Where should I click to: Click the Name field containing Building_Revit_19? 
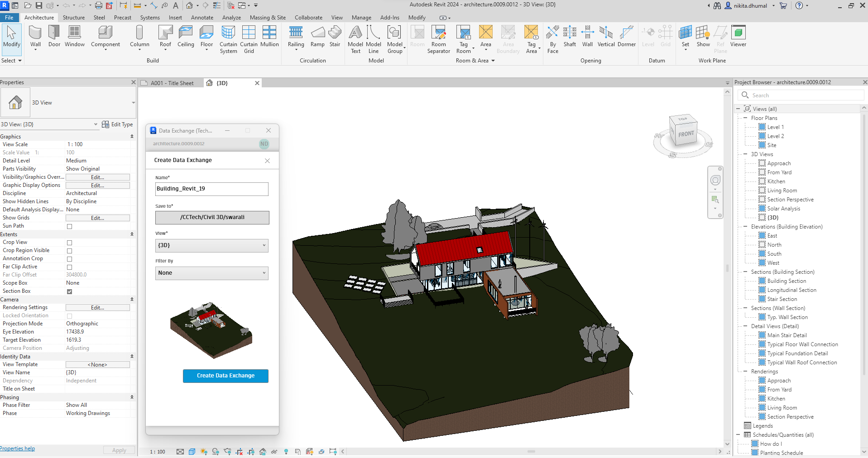point(211,189)
